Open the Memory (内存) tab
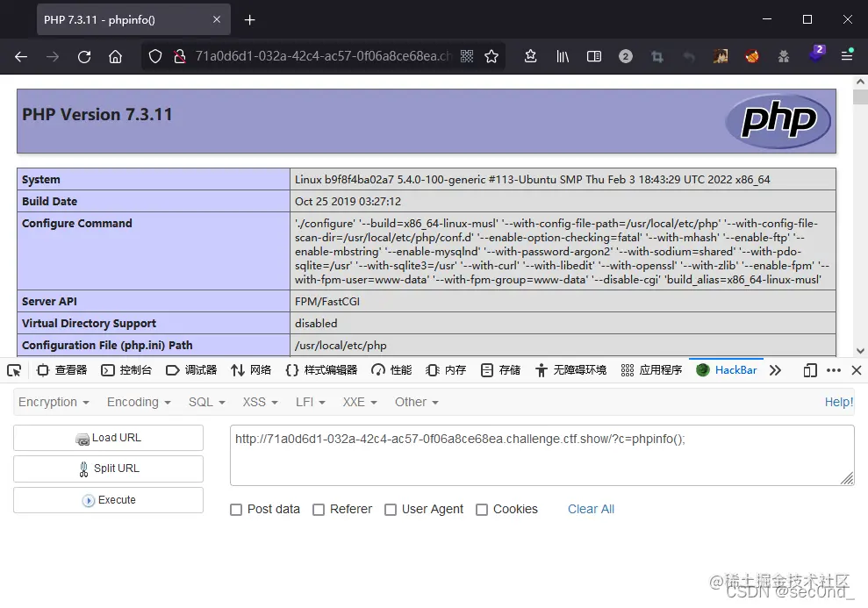 (446, 370)
